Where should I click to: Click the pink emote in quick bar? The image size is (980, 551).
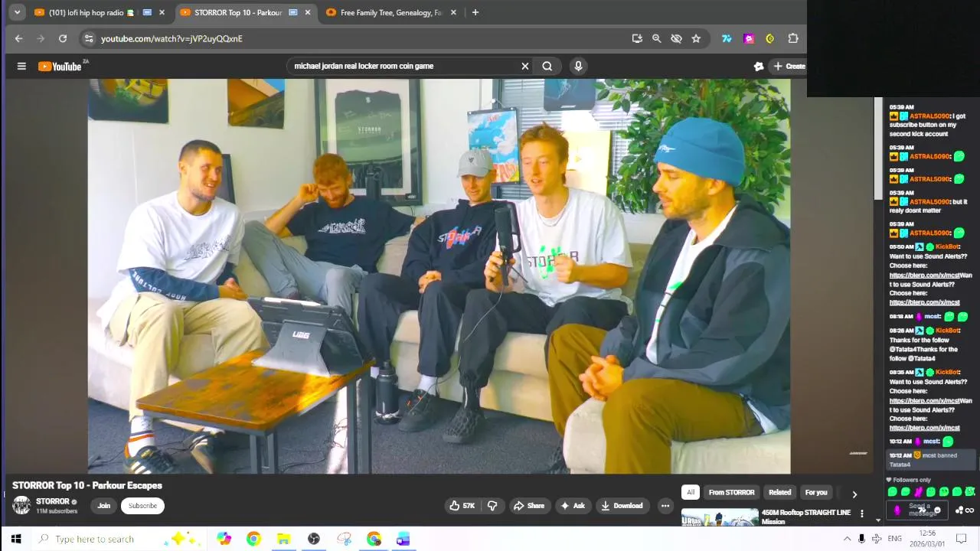click(919, 492)
